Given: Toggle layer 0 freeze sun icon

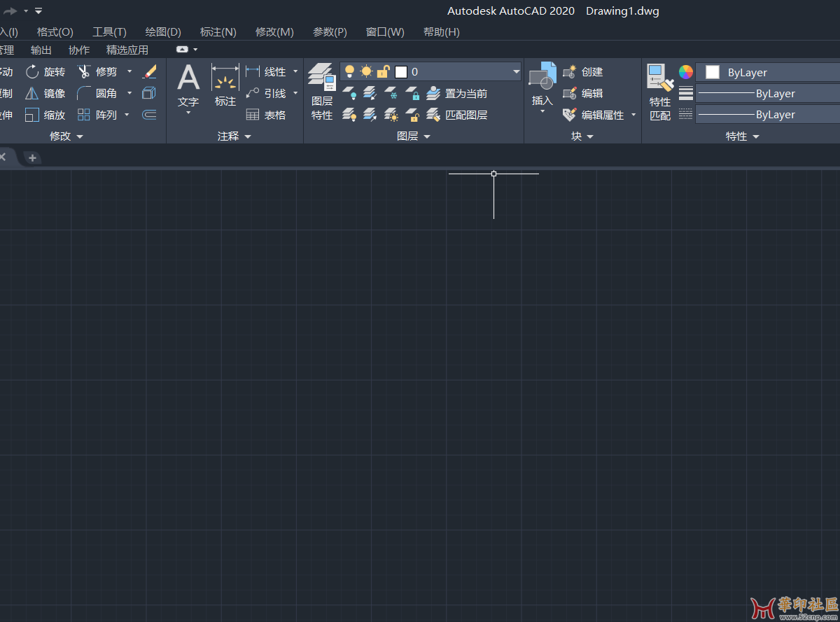Looking at the screenshot, I should [366, 71].
